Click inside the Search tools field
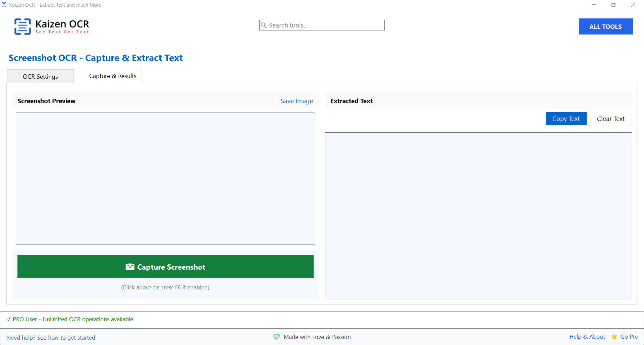644x345 pixels. (x=322, y=25)
